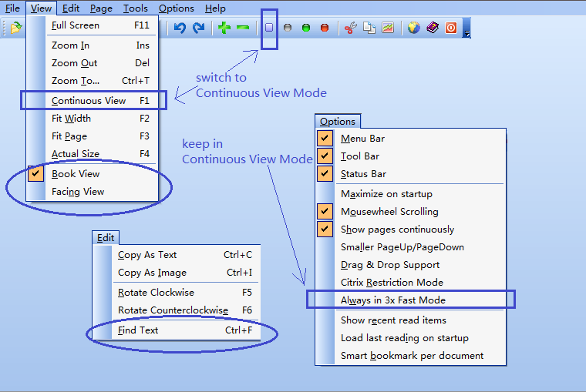This screenshot has width=586, height=392.
Task: Click the orange power icon in toolbar
Action: coord(451,28)
